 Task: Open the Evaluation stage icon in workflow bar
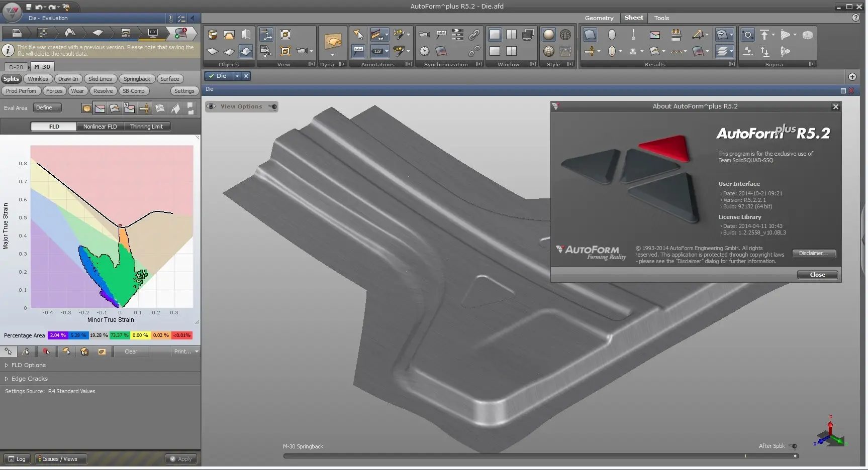(180, 33)
